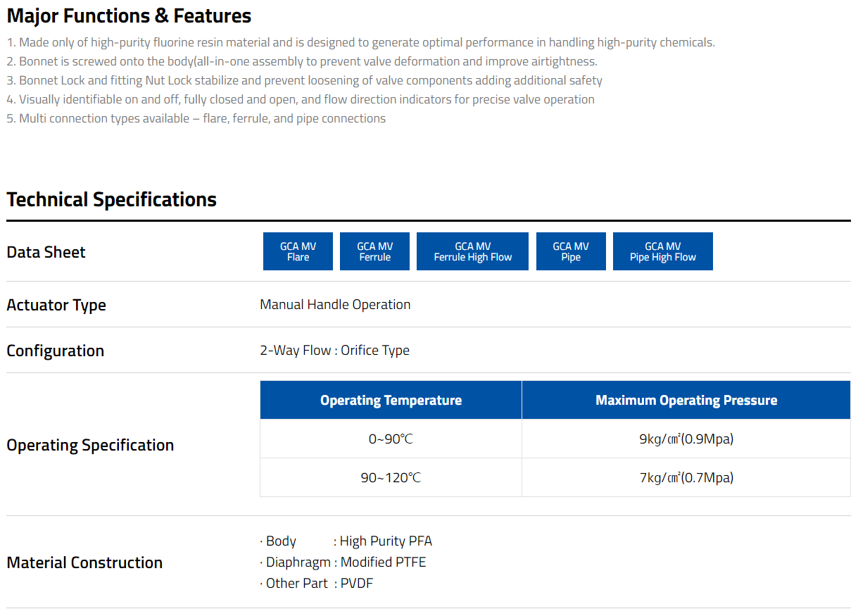Click feature 2 about Bonnet screwed onto body
Image resolution: width=858 pixels, height=616 pixels.
[x=302, y=61]
